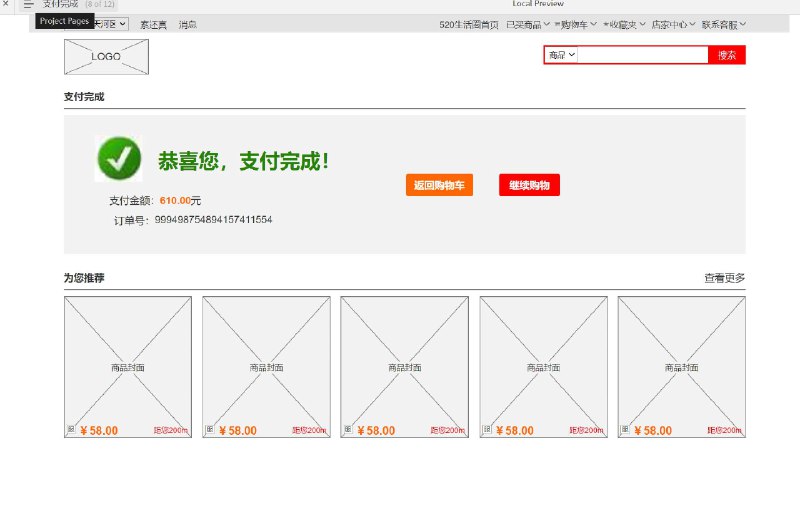Expand the 已买商品 menu

528,24
